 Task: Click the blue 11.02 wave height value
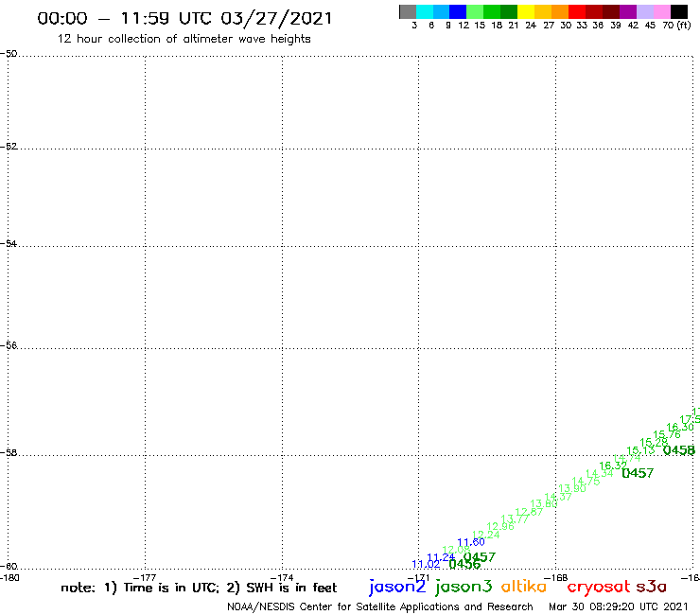426,564
